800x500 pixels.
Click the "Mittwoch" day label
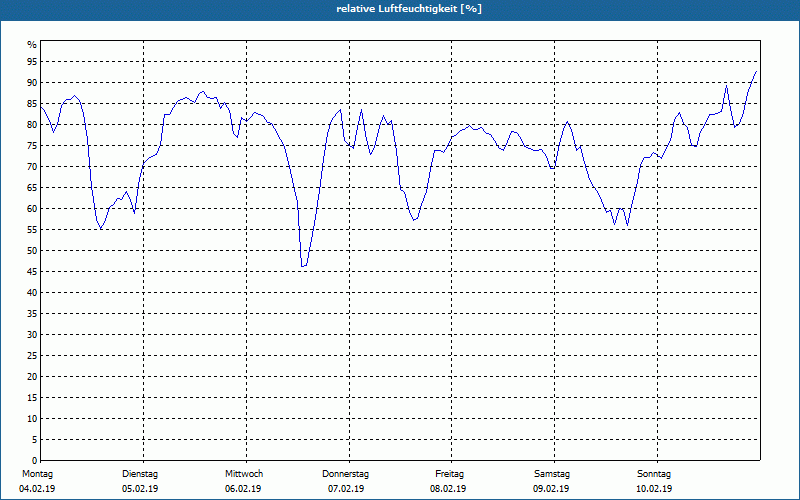click(x=244, y=474)
